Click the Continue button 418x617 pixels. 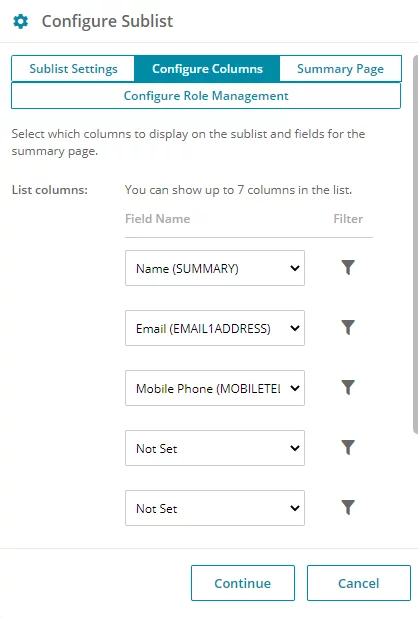(243, 583)
